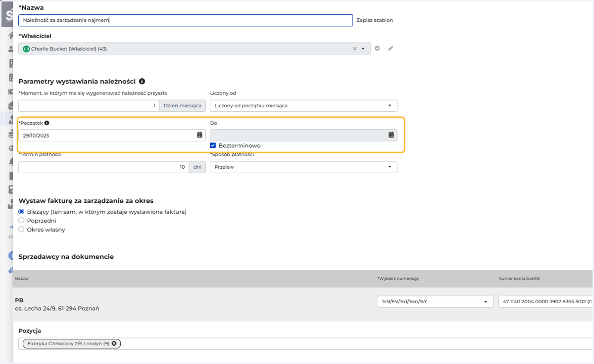Click the Nazwa column header in sellers table

pyautogui.click(x=22, y=278)
